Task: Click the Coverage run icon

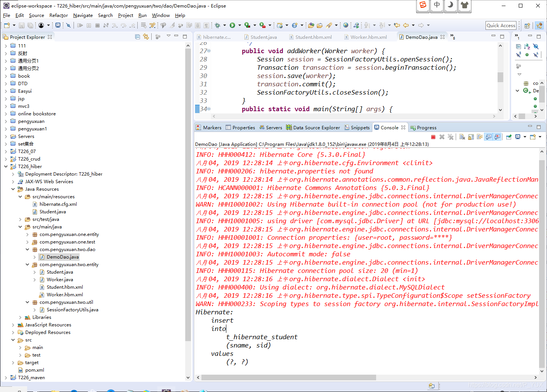Action: [x=247, y=25]
